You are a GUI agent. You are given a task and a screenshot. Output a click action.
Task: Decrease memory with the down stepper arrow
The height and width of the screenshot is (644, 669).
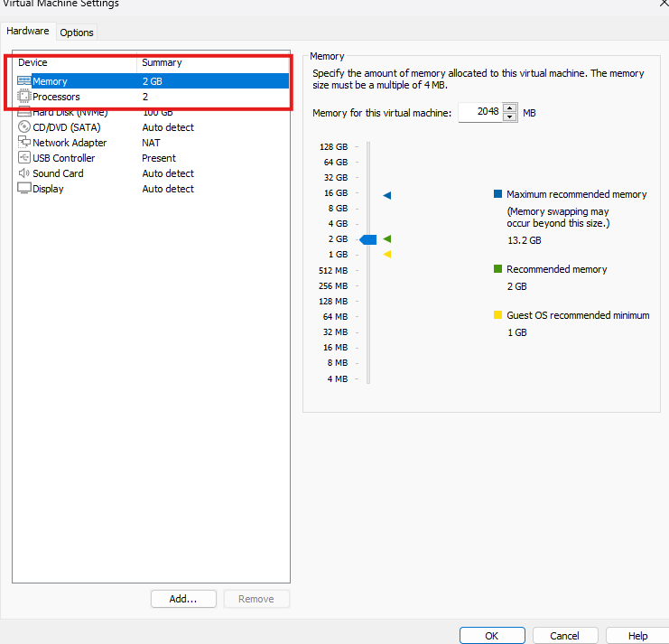509,117
